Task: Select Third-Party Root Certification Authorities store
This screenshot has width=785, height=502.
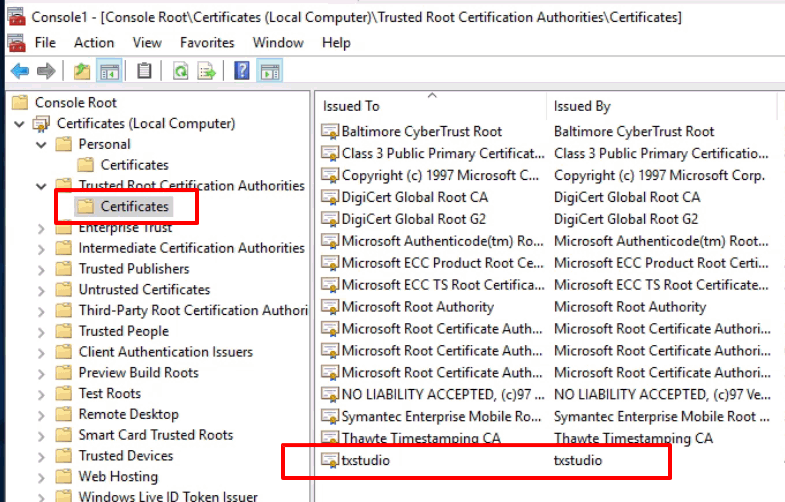Action: coord(181,311)
